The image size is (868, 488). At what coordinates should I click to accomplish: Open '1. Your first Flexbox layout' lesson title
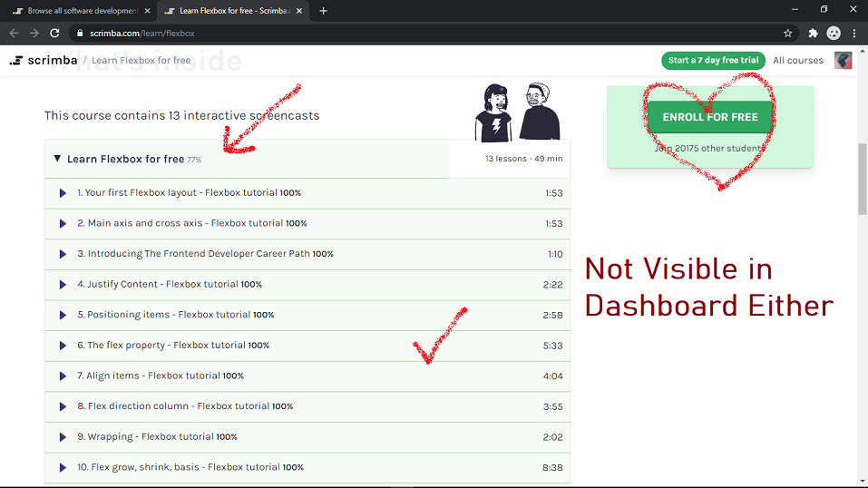coord(177,192)
